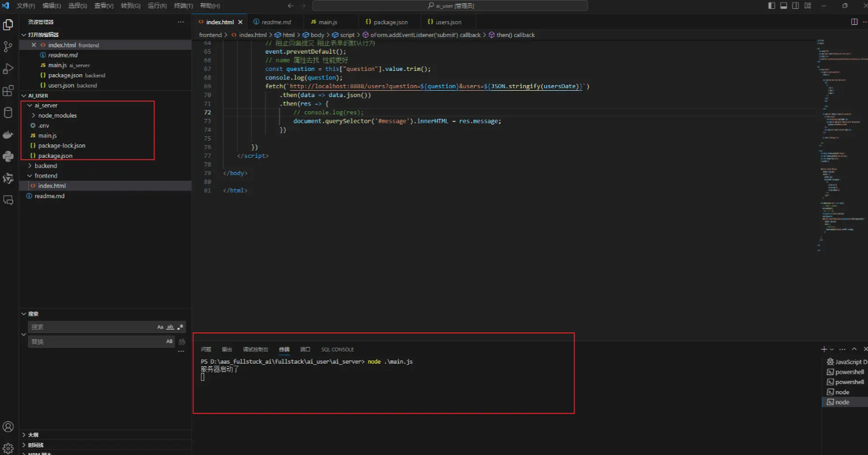Open the Accounts icon in activity bar
This screenshot has width=868, height=455.
8,426
